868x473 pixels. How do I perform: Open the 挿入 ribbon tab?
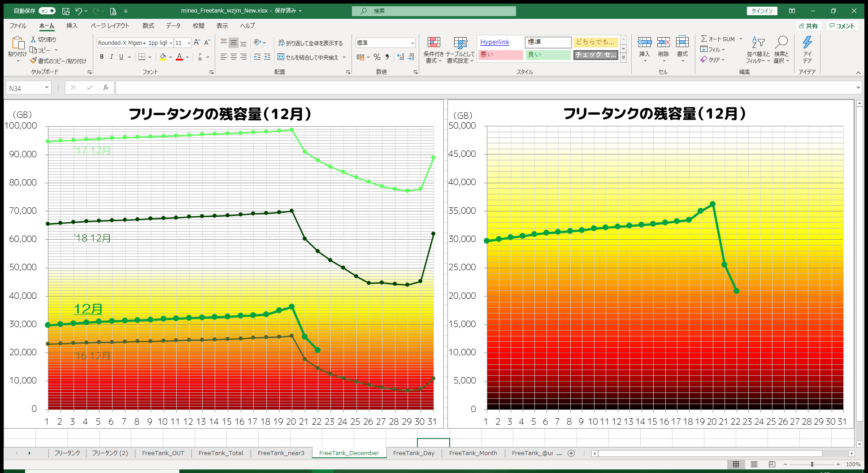click(x=72, y=26)
